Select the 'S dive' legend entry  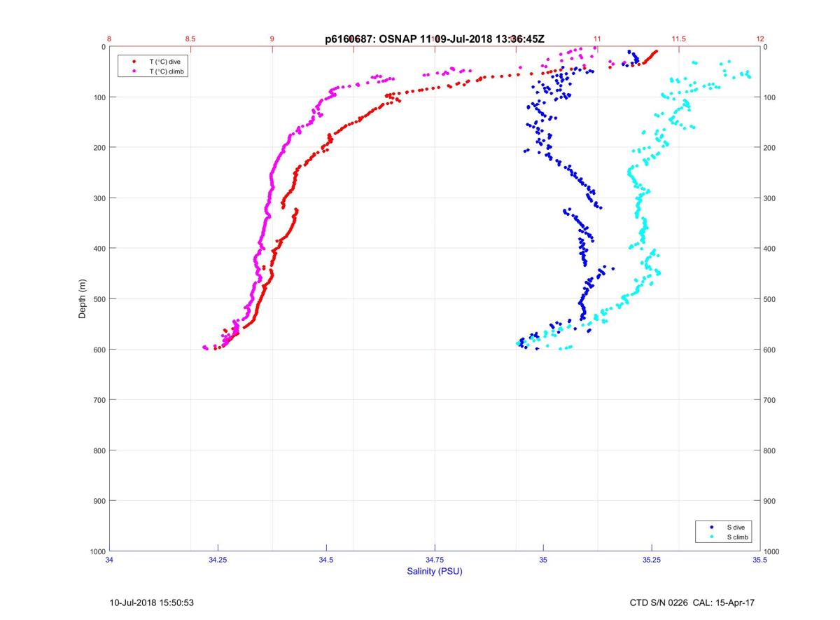736,527
